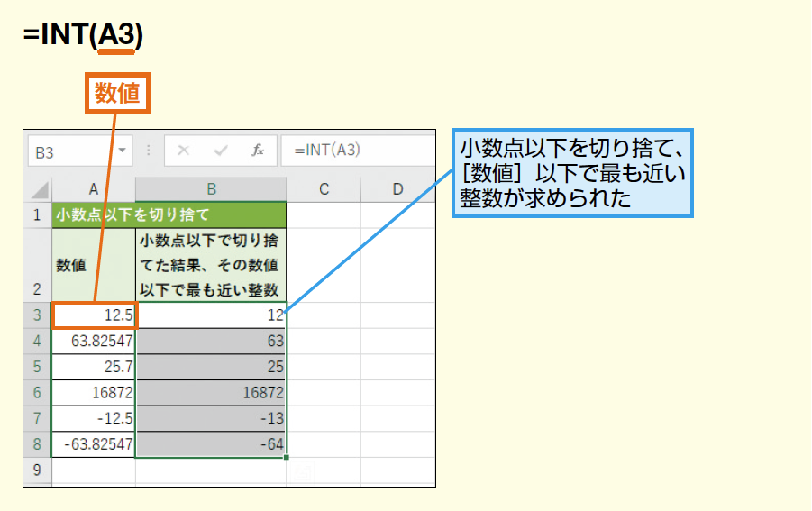Select column D header

click(x=397, y=188)
